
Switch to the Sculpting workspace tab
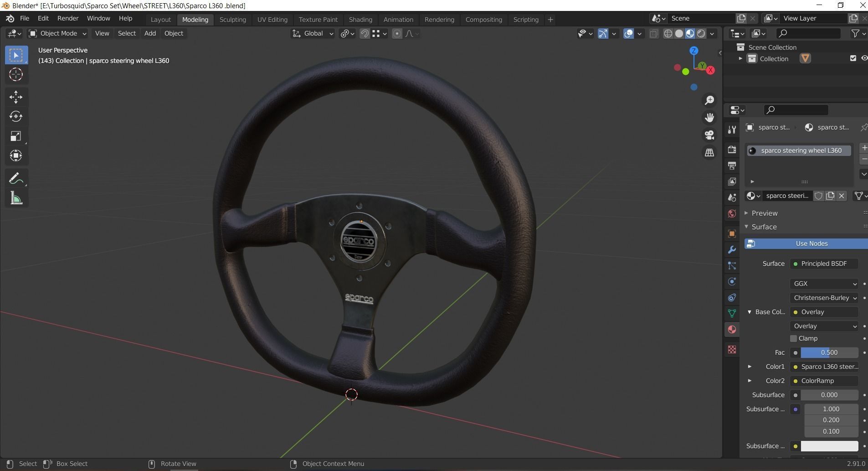point(232,20)
